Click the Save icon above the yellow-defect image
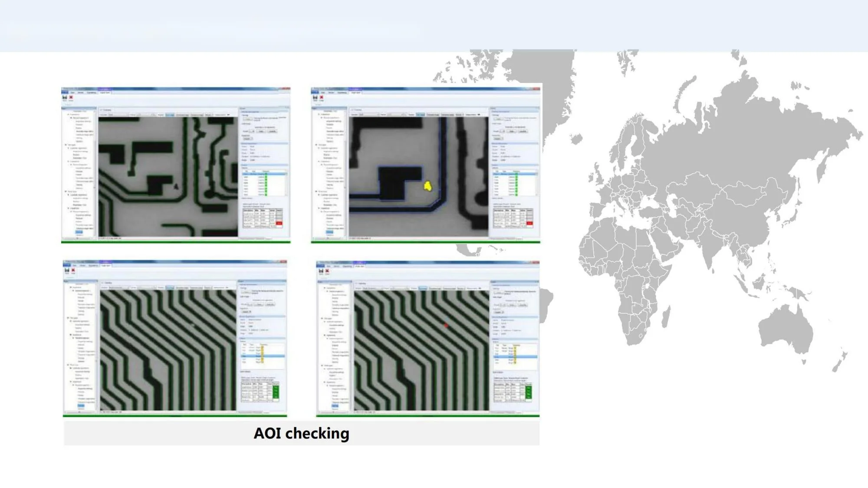868x488 pixels. click(x=315, y=98)
